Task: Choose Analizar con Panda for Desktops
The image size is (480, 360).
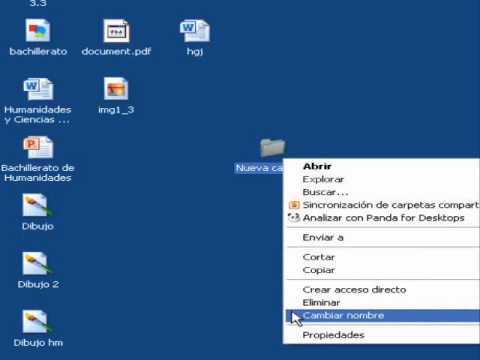Action: coord(382,218)
